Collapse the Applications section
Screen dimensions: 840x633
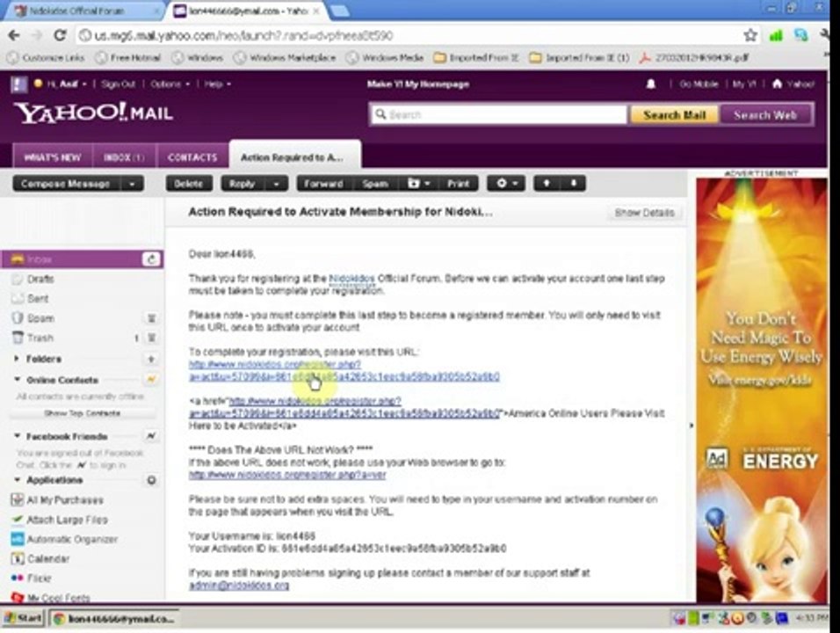pos(17,480)
